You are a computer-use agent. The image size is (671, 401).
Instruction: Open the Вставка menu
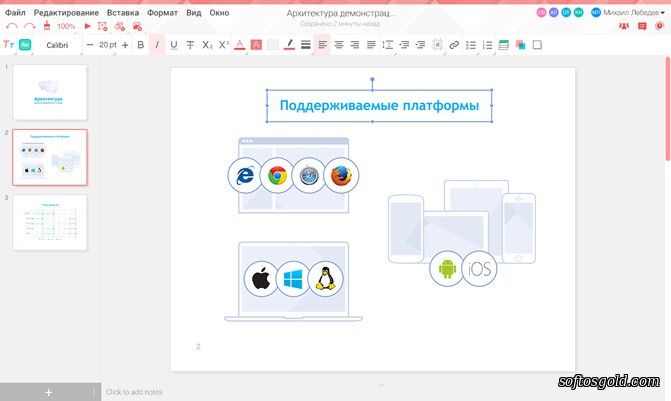pos(123,13)
